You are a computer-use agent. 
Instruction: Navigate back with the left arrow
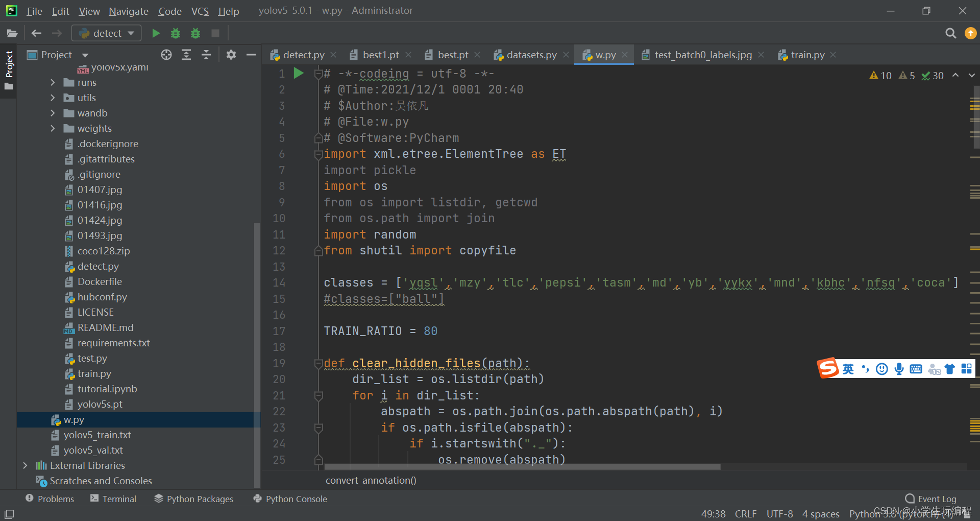36,33
